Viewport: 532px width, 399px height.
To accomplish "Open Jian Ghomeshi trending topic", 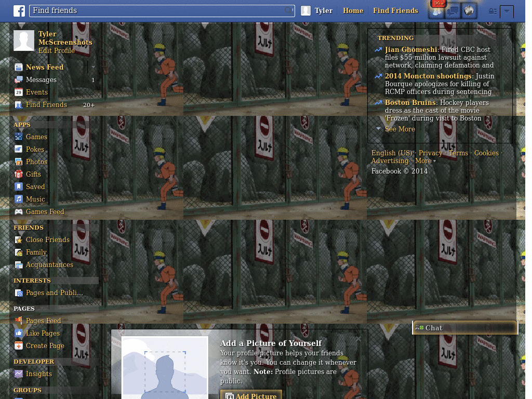I will click(410, 49).
